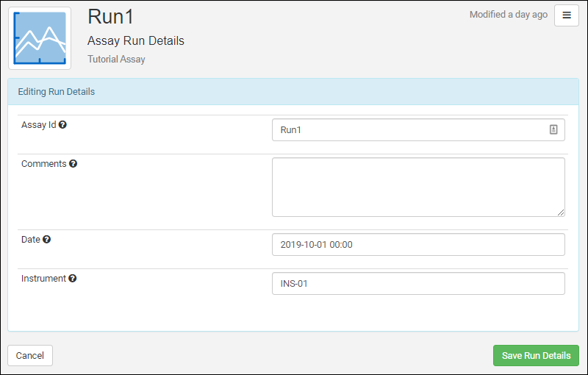Open the hamburger menu button
The image size is (588, 375).
tap(566, 15)
